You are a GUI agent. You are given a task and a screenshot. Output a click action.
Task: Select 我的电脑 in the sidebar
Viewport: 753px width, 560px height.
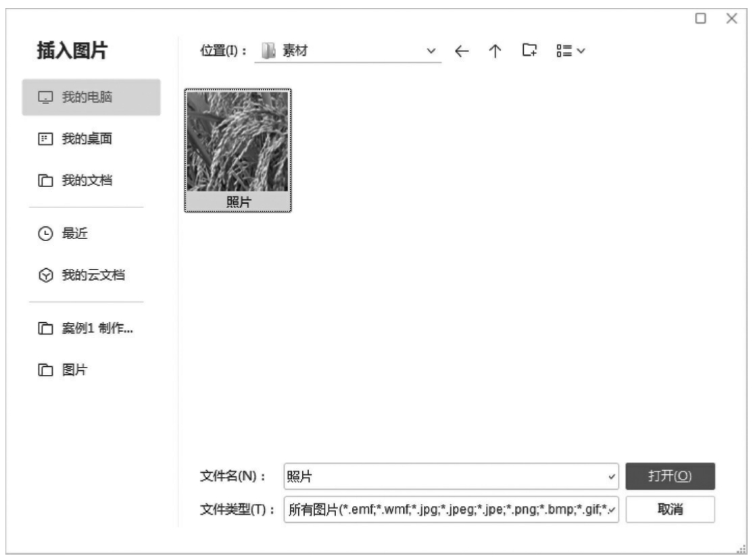coord(91,97)
